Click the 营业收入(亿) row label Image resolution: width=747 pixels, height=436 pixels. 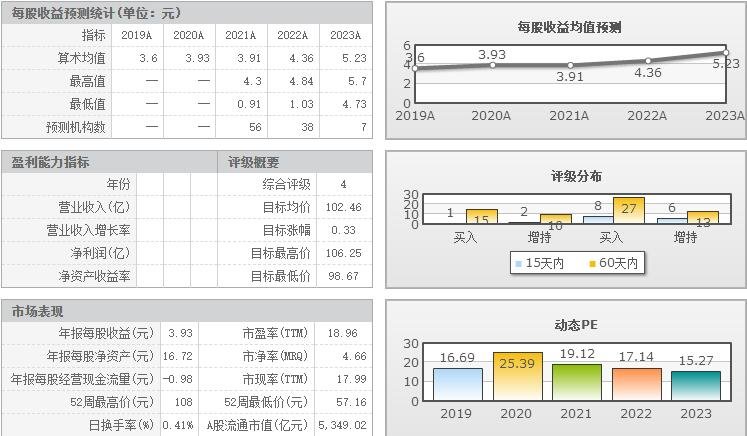[x=94, y=207]
